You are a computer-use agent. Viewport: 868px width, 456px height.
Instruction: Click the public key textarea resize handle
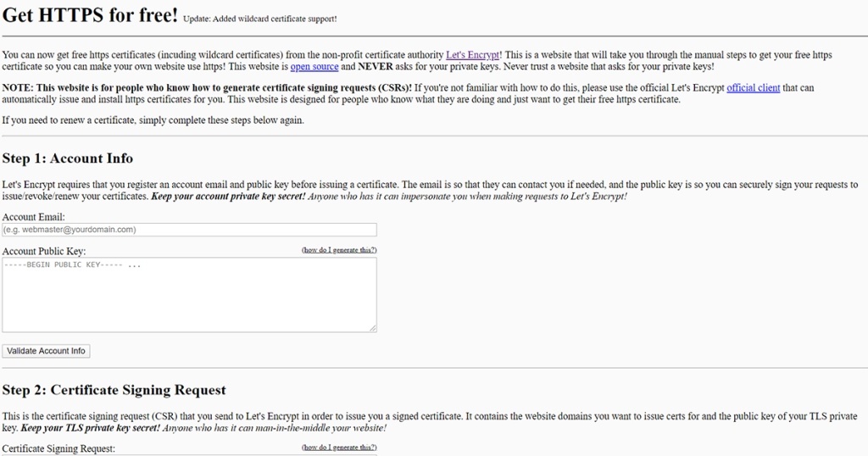coord(373,328)
